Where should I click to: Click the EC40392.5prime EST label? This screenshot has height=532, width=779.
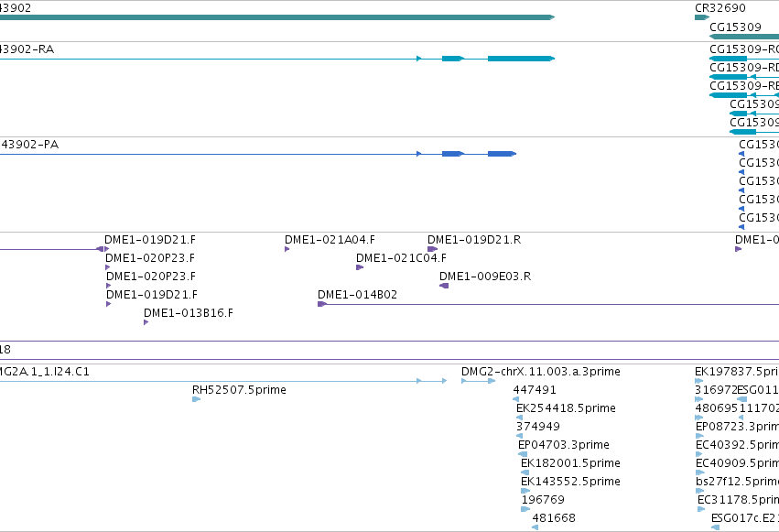coord(737,445)
